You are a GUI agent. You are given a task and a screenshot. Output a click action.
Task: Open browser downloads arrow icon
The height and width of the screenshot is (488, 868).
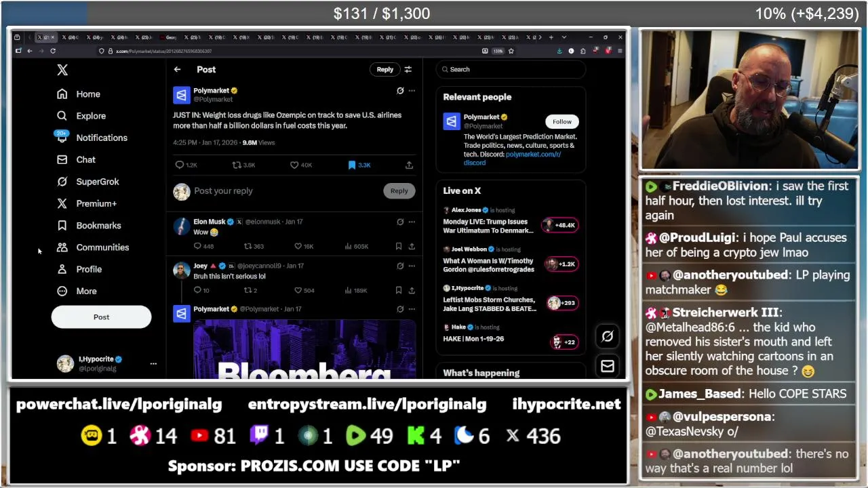tap(559, 51)
